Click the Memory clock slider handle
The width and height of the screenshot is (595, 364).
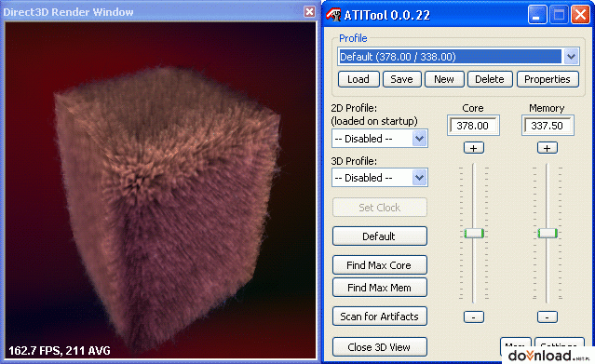coord(548,233)
